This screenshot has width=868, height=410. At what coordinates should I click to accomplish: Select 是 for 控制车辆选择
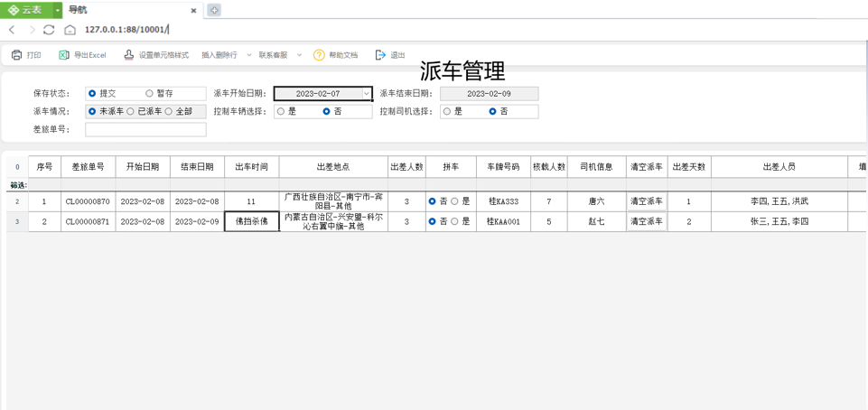[x=281, y=111]
